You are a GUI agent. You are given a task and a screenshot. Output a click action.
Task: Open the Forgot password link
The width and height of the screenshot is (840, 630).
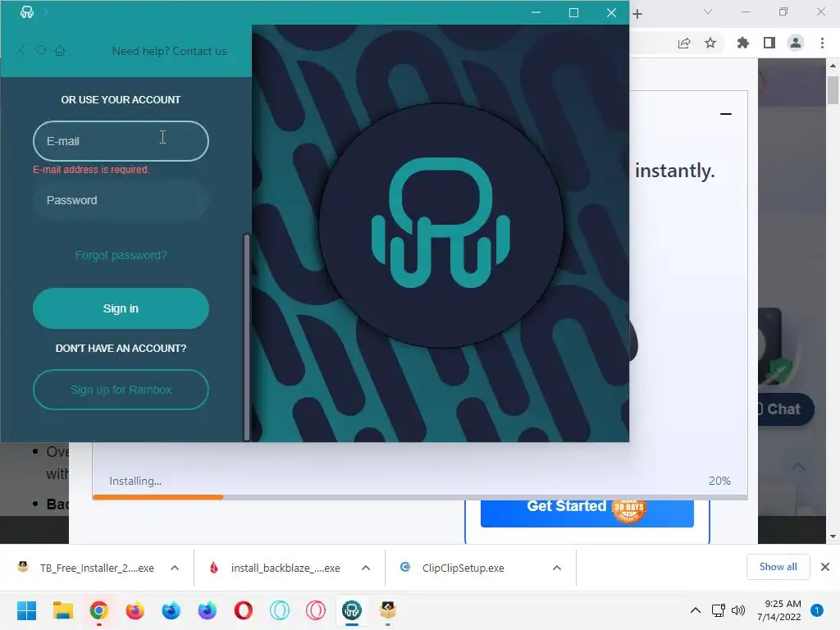[x=121, y=255]
